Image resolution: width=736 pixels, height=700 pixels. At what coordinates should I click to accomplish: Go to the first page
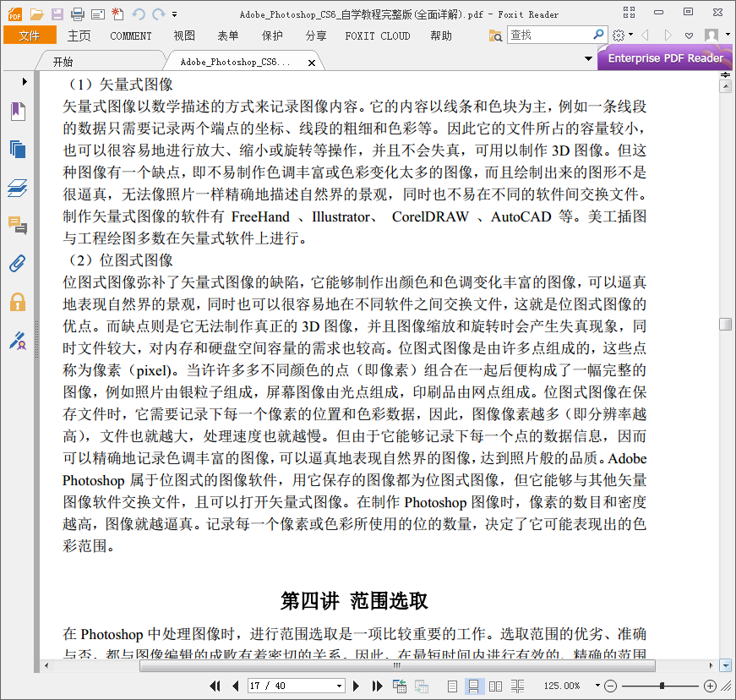point(215,686)
